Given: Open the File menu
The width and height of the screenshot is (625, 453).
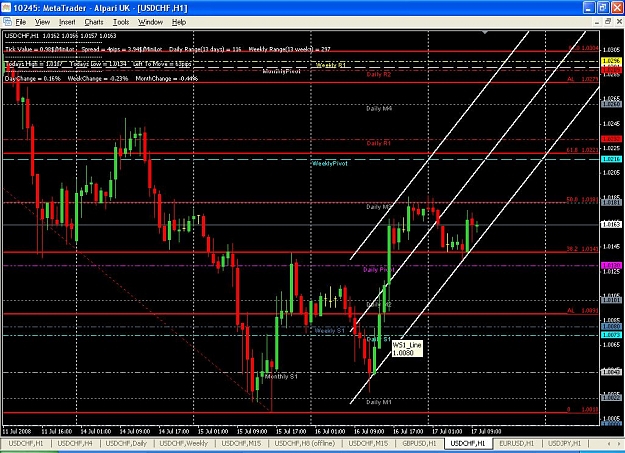Looking at the screenshot, I should [x=21, y=22].
